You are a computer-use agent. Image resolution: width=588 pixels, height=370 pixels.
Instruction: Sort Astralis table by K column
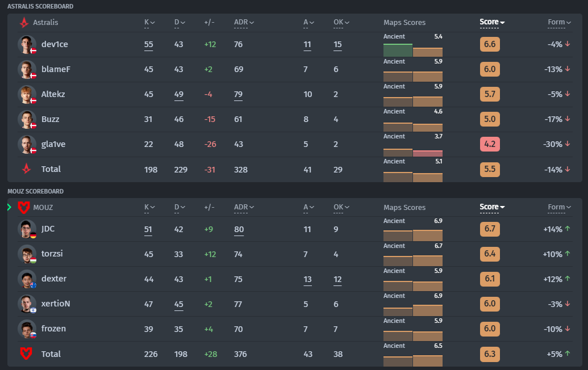tap(149, 23)
